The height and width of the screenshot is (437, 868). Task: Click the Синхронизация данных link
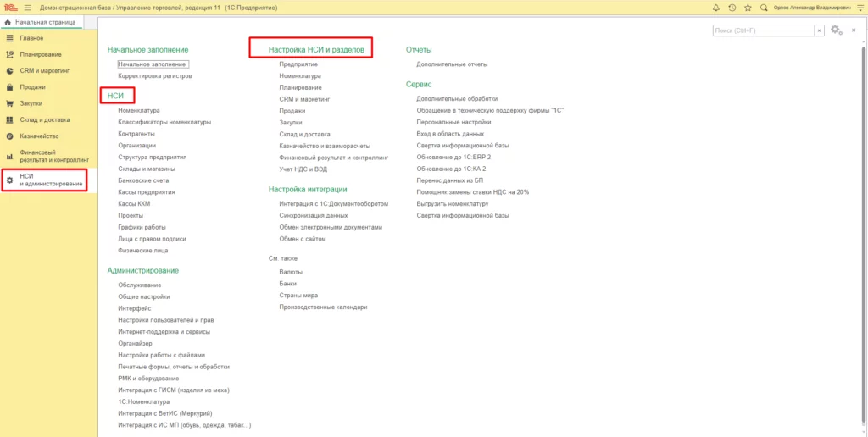(x=313, y=215)
